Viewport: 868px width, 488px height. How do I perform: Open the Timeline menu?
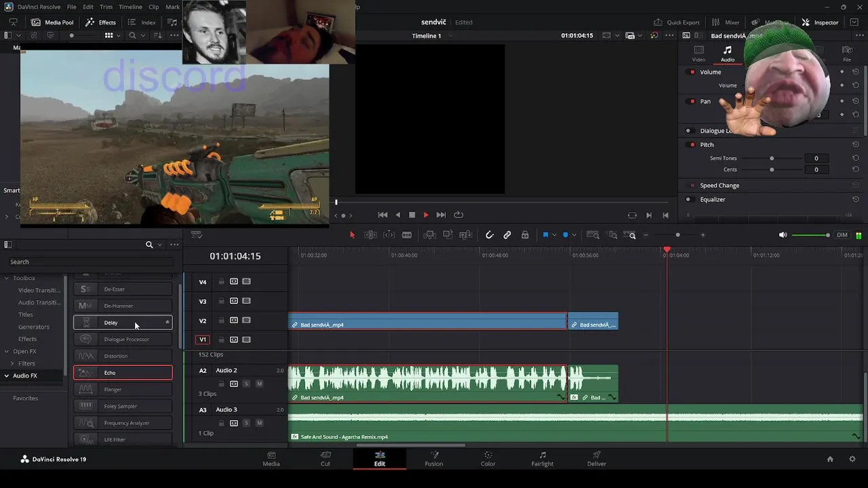point(130,7)
